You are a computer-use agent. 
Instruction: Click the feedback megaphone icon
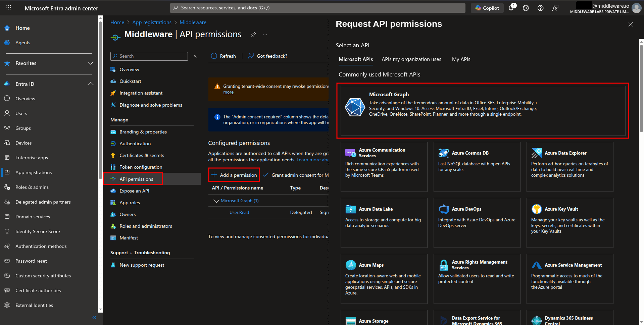pyautogui.click(x=555, y=8)
